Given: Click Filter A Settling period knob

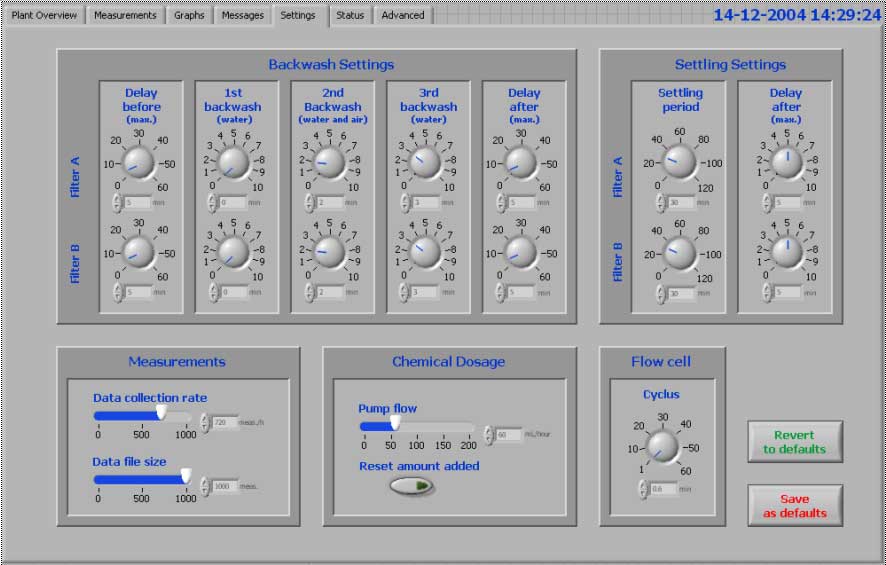Looking at the screenshot, I should coord(679,162).
